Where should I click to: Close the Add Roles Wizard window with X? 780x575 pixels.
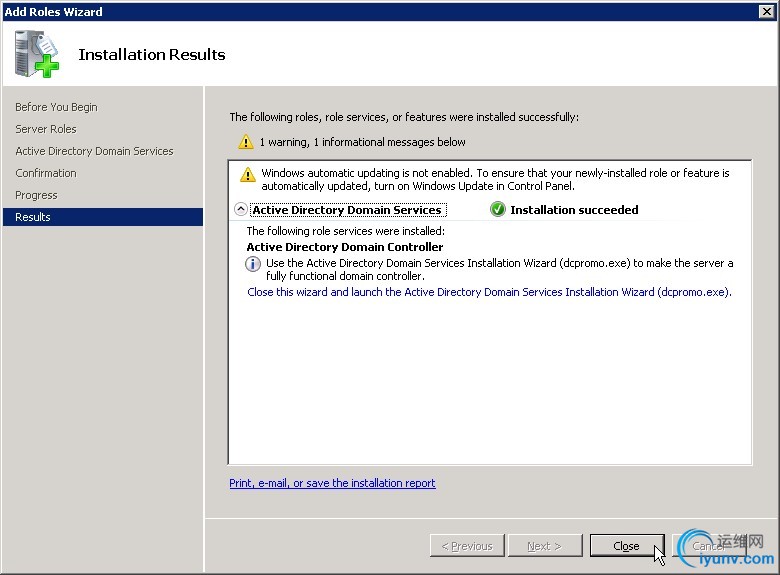(767, 11)
